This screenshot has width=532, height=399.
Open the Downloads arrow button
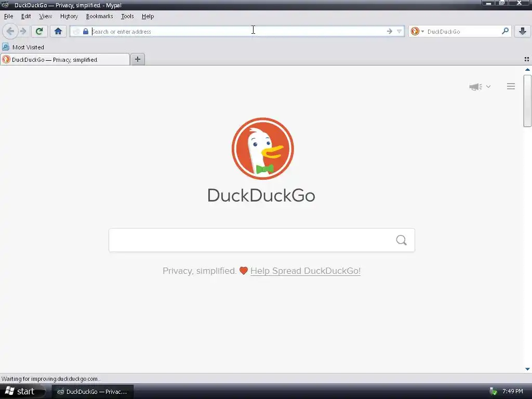click(523, 32)
